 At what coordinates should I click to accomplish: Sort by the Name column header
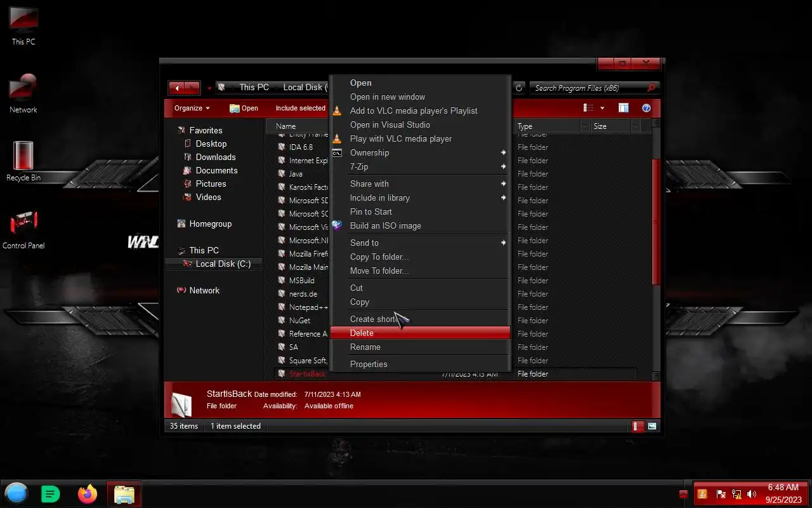298,126
